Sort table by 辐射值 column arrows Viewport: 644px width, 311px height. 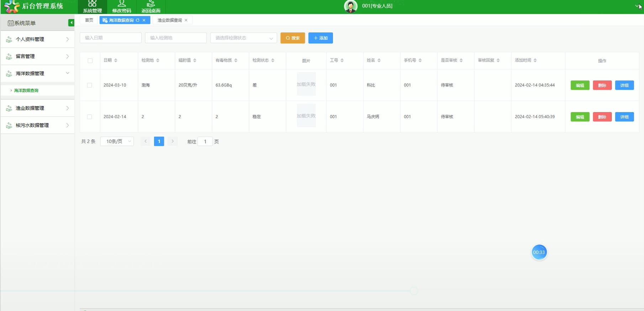tap(195, 60)
